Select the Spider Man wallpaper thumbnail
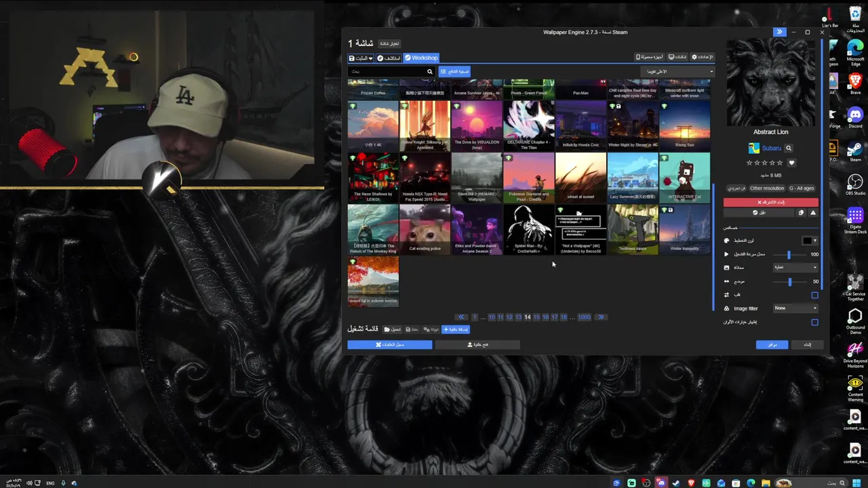The image size is (868, 488). click(x=529, y=230)
